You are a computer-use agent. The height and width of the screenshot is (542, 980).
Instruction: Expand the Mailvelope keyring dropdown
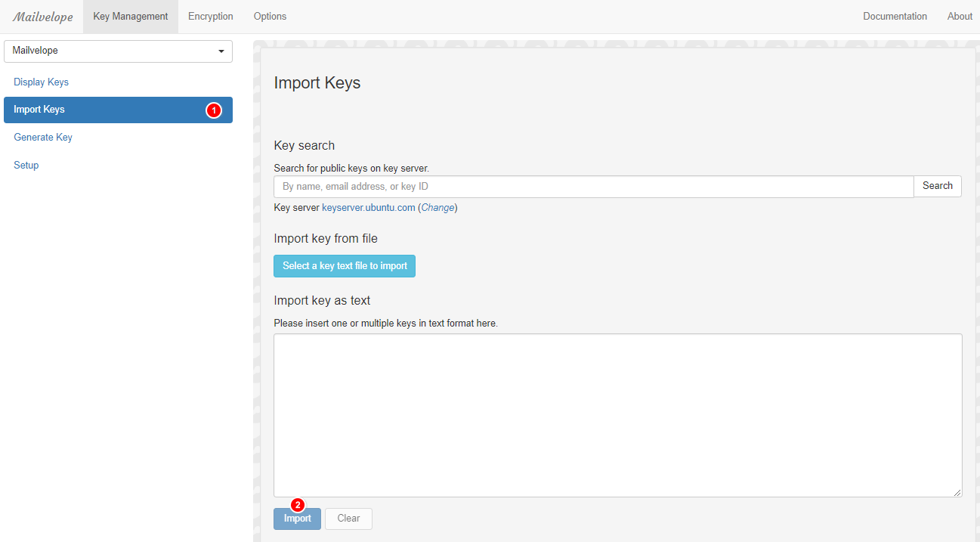coord(118,51)
